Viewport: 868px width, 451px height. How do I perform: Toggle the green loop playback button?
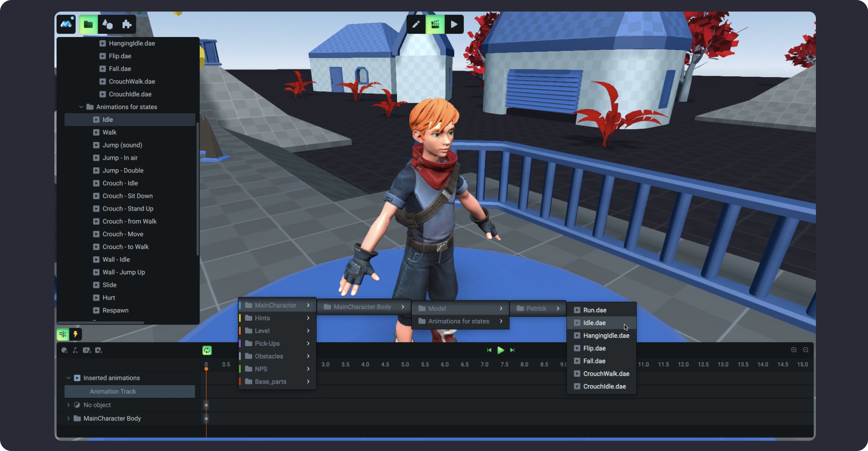pos(207,350)
